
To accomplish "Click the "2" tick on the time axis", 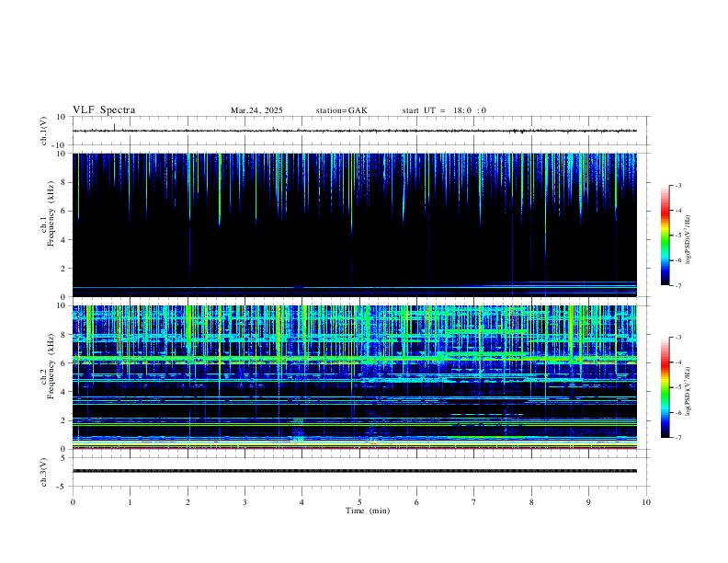I will [x=188, y=502].
